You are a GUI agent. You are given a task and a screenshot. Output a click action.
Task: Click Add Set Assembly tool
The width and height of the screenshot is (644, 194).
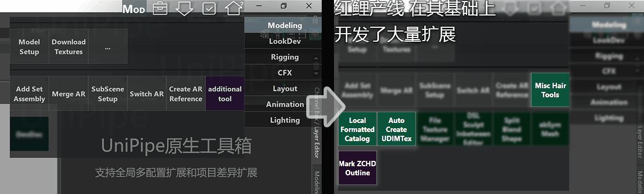pos(29,94)
